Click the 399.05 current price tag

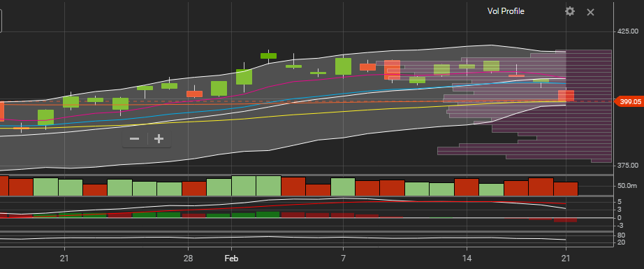[x=629, y=101]
